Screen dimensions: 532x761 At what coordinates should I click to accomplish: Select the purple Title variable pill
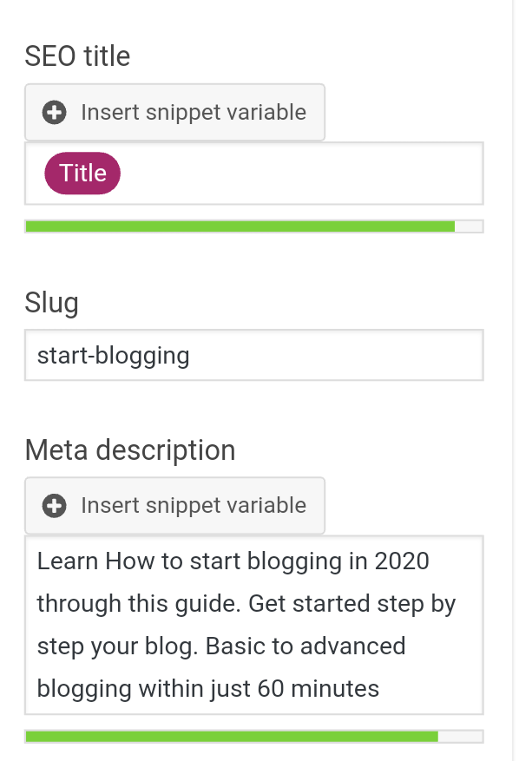[x=82, y=174]
